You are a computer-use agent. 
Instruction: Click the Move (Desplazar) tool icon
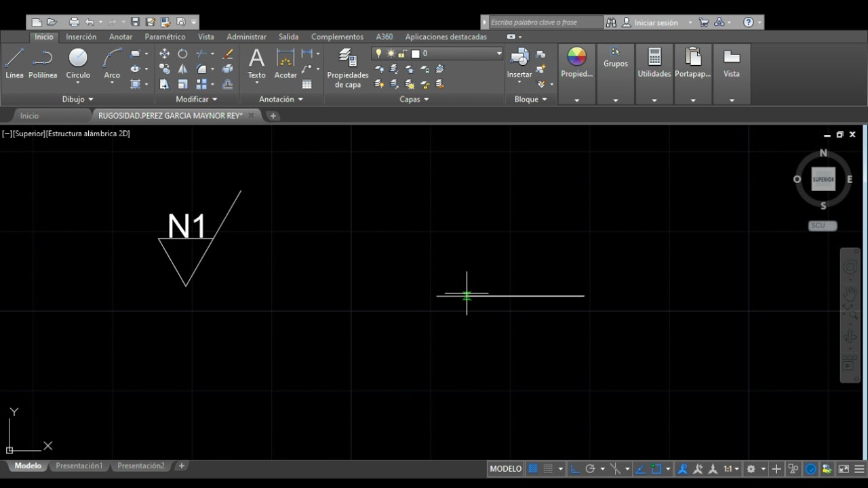coord(164,54)
